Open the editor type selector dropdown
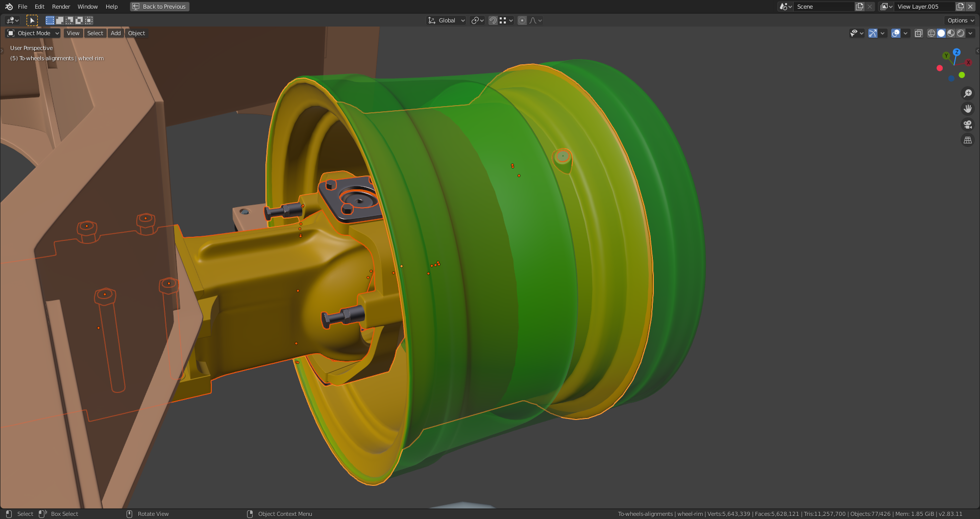This screenshot has width=980, height=519. pyautogui.click(x=12, y=20)
